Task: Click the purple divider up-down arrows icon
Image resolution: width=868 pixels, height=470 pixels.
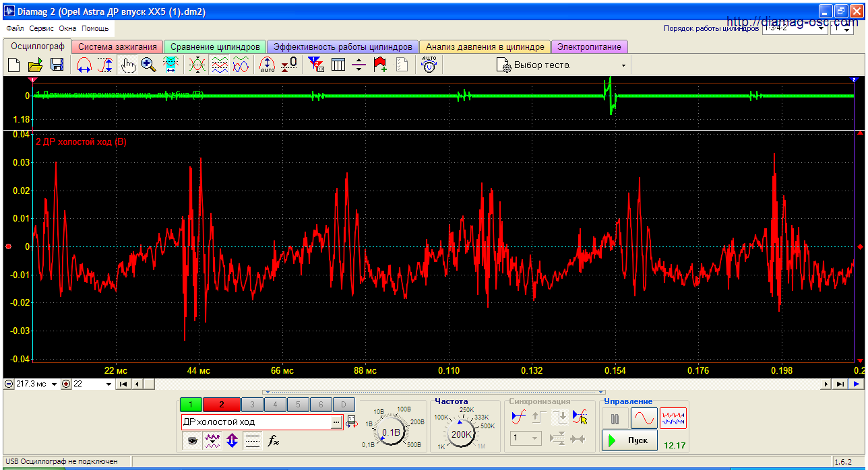Action: coord(359,65)
